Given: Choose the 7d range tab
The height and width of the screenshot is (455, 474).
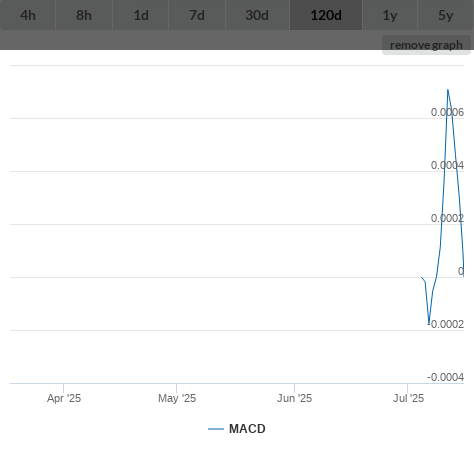Looking at the screenshot, I should [x=197, y=15].
